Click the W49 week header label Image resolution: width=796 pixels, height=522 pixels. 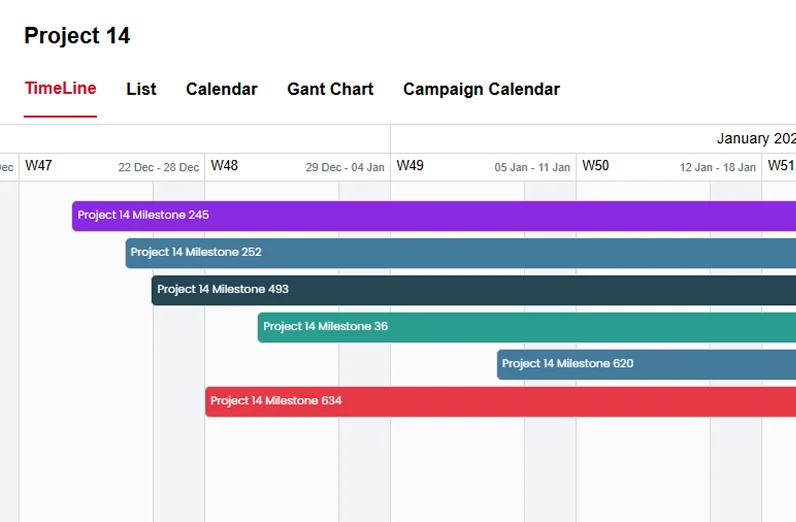410,166
